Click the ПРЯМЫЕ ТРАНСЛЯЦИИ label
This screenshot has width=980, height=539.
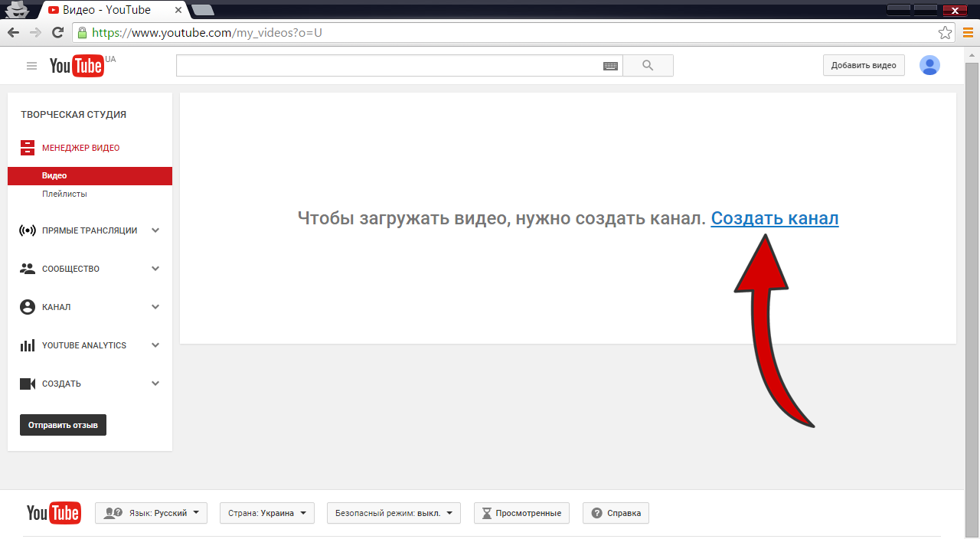pyautogui.click(x=90, y=230)
